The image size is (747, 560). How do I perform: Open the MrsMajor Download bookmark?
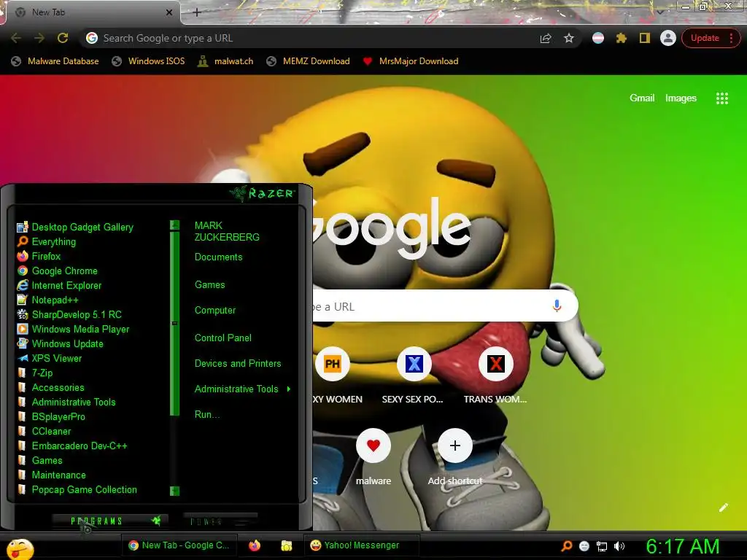coord(411,61)
